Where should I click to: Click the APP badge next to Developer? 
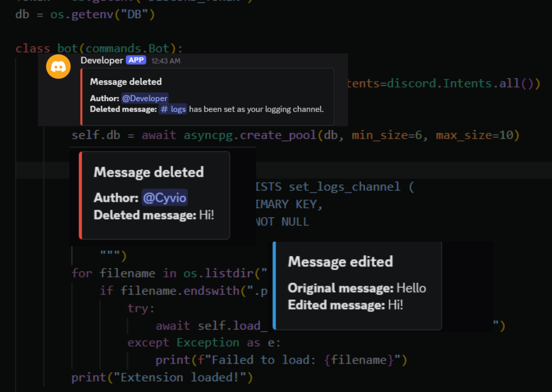[136, 60]
